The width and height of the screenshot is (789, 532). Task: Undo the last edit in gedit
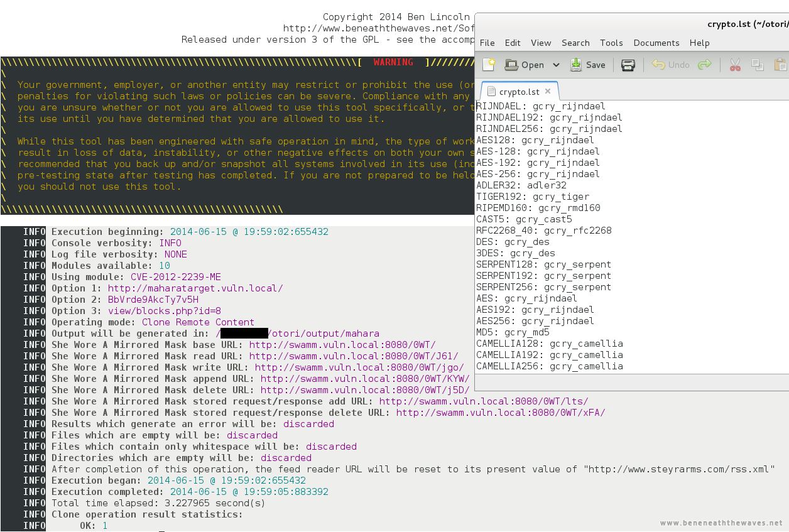point(670,65)
